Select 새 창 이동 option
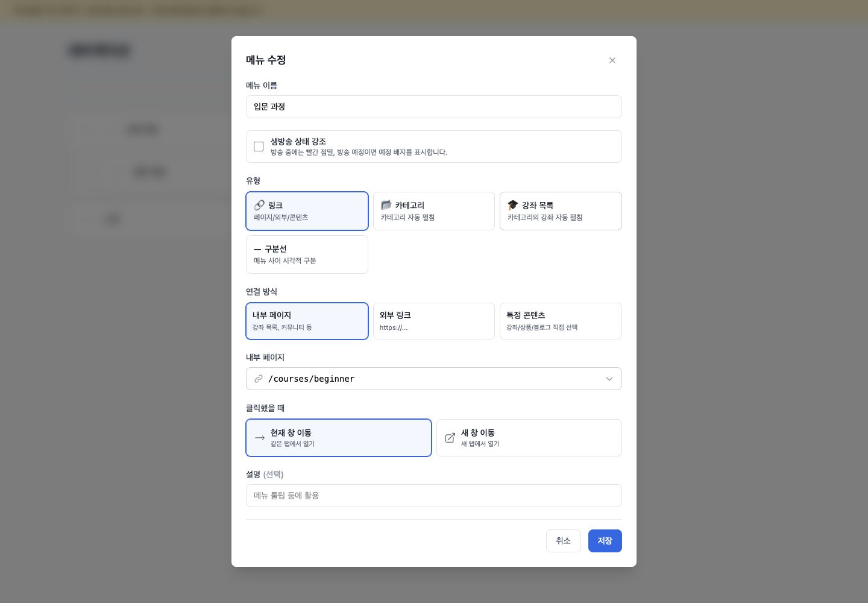This screenshot has height=603, width=868. 529,438
